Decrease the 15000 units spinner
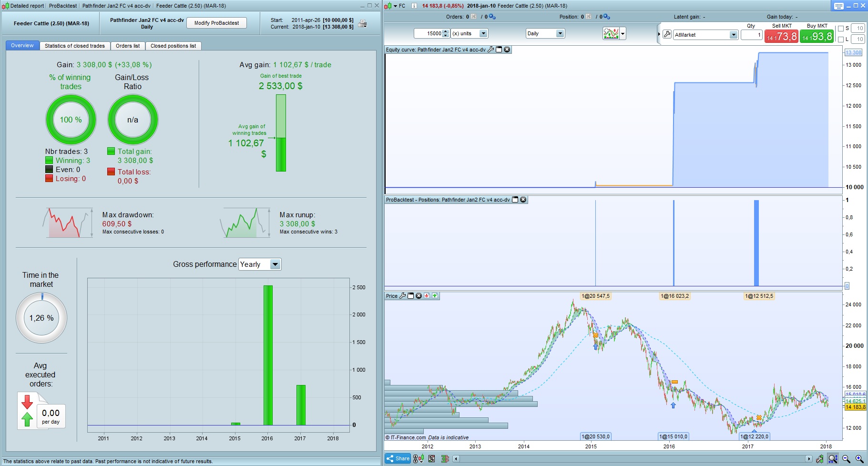This screenshot has height=466, width=868. (446, 36)
